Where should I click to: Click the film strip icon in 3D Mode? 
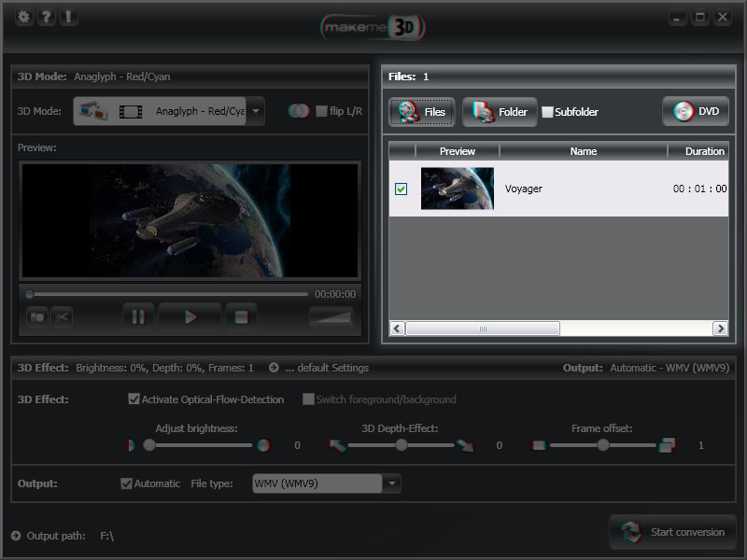pyautogui.click(x=131, y=112)
